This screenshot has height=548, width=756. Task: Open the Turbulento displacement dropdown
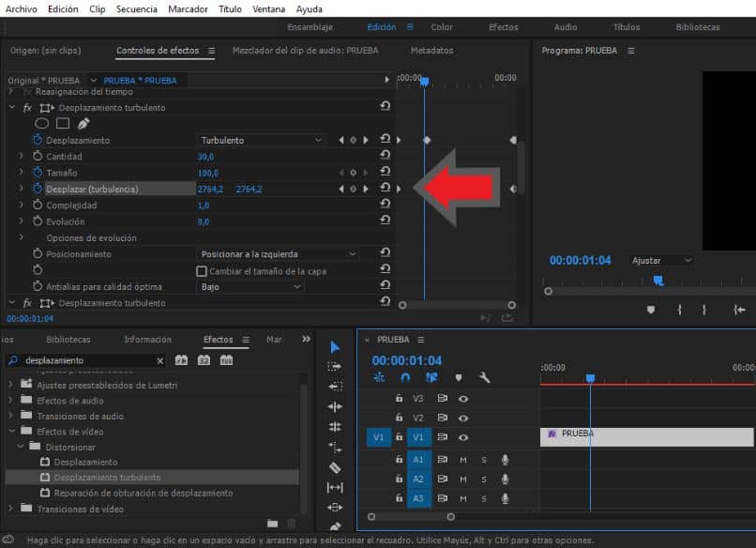(x=261, y=140)
